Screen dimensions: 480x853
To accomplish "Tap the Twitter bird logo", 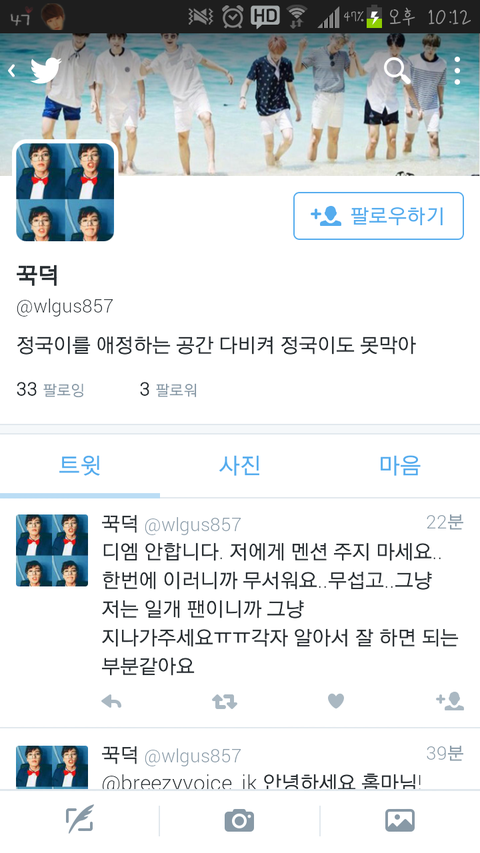I will pyautogui.click(x=46, y=71).
